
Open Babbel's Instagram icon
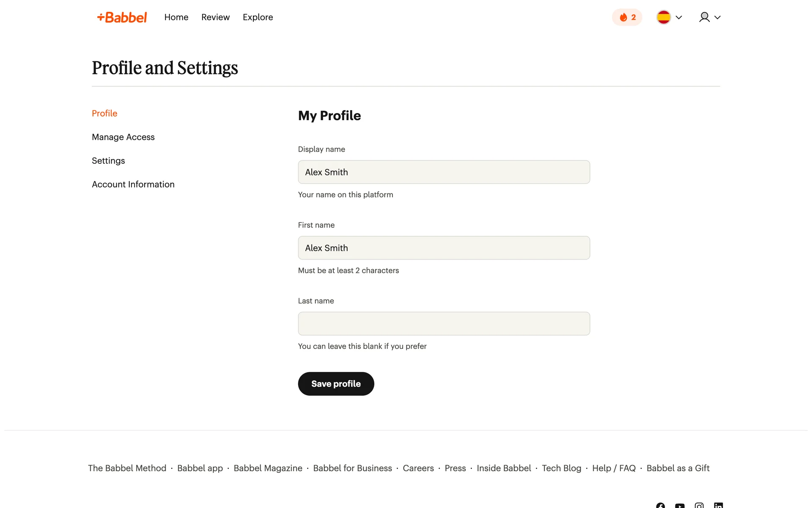point(699,505)
